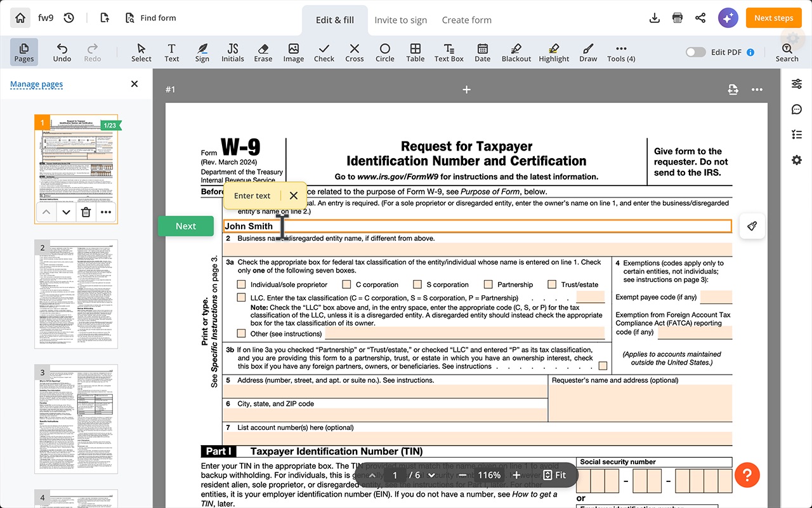Image resolution: width=812 pixels, height=508 pixels.
Task: Close the pages sidebar panel
Action: (134, 84)
